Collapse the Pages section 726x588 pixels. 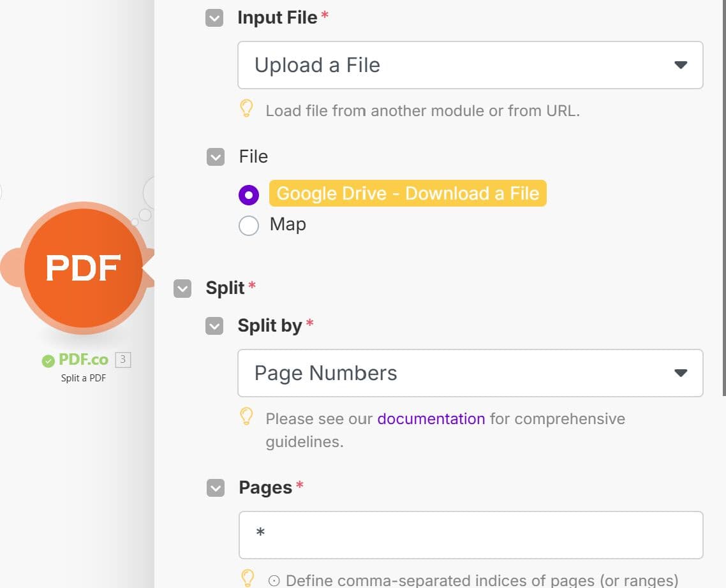coord(214,488)
